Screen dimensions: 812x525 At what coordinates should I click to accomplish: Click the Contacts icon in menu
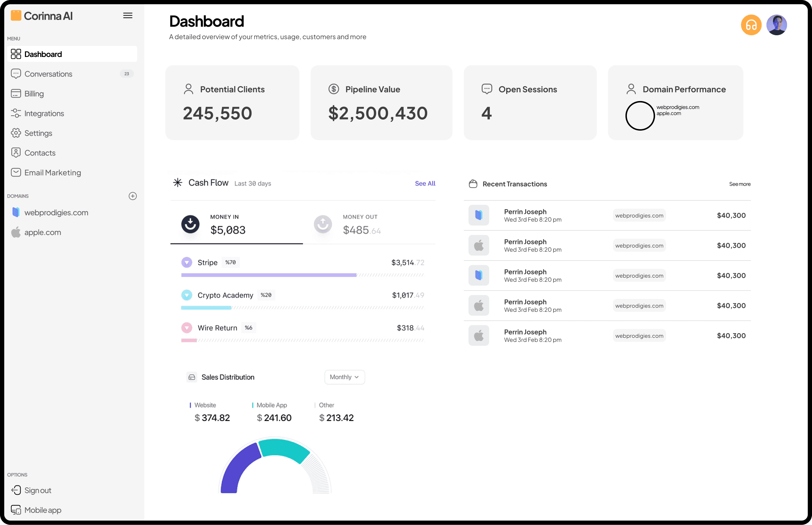(x=16, y=152)
